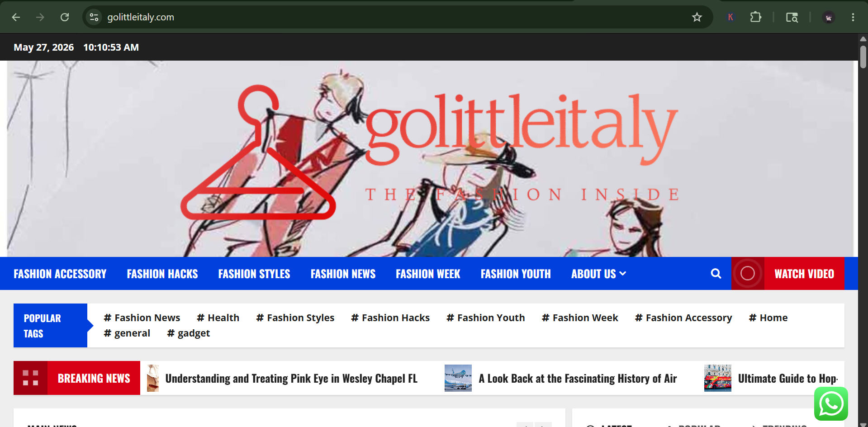
Task: Open the Fashion Hacks menu item
Action: pos(162,274)
